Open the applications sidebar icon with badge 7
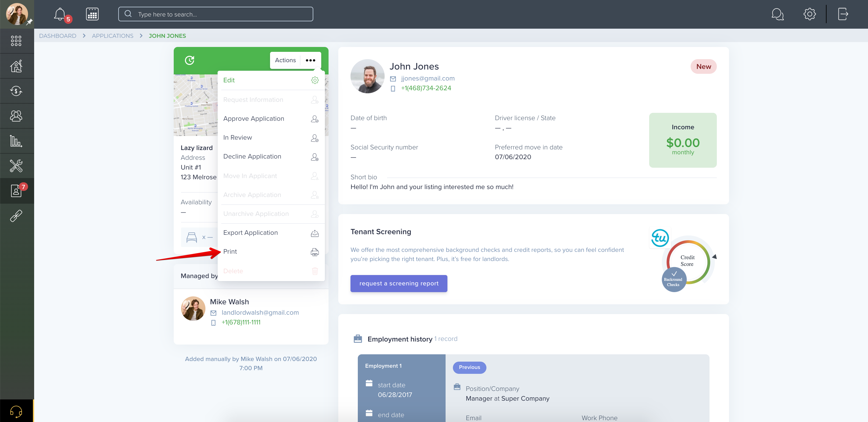This screenshot has height=422, width=868. click(x=17, y=191)
